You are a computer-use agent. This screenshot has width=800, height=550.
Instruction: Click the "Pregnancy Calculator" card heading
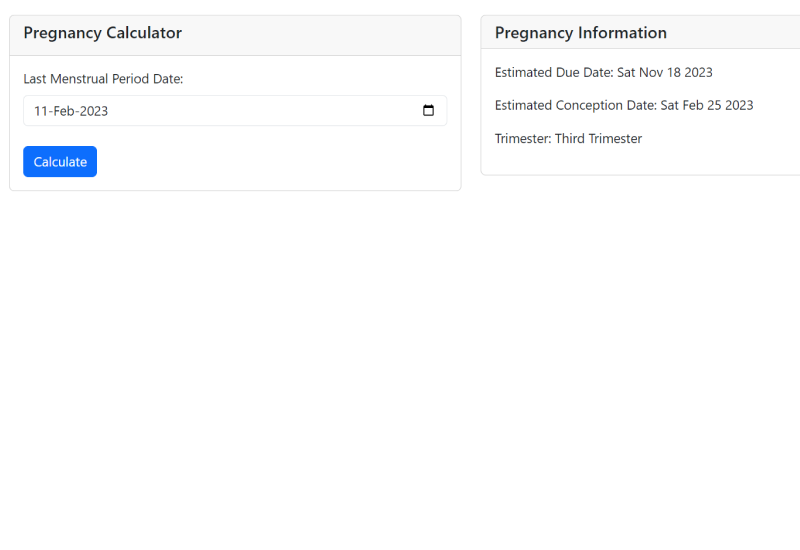click(x=102, y=33)
